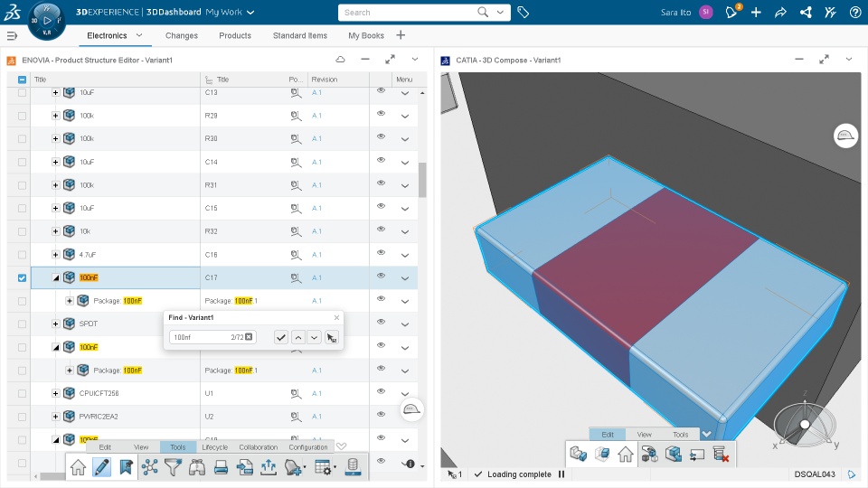Click Home icon in ENOVIA action bar
This screenshot has height=488, width=868.
click(78, 467)
